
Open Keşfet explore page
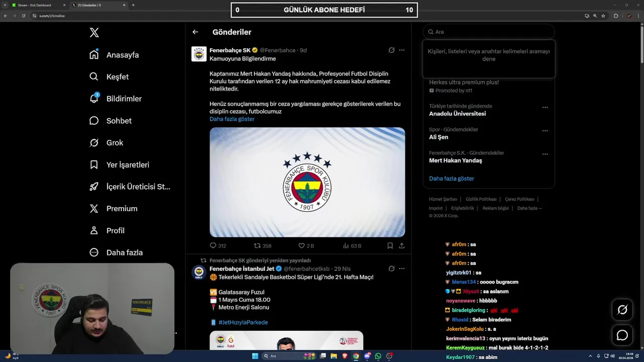[109, 77]
